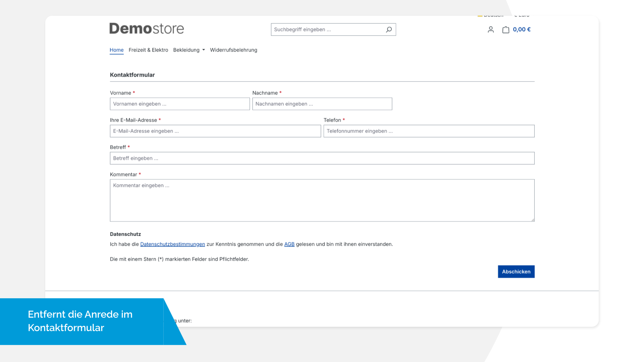
Task: Click the E-Mail-Adresse input field
Action: [215, 131]
